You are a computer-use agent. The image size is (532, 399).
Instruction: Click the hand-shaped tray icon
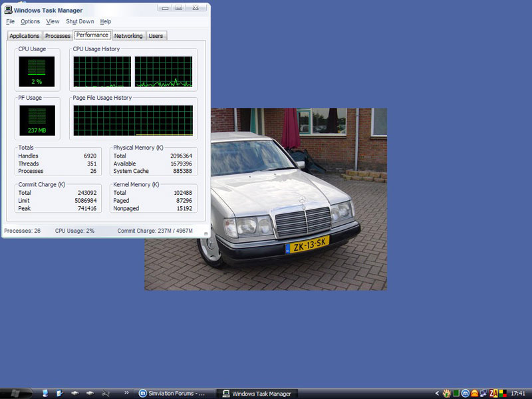coord(447,393)
